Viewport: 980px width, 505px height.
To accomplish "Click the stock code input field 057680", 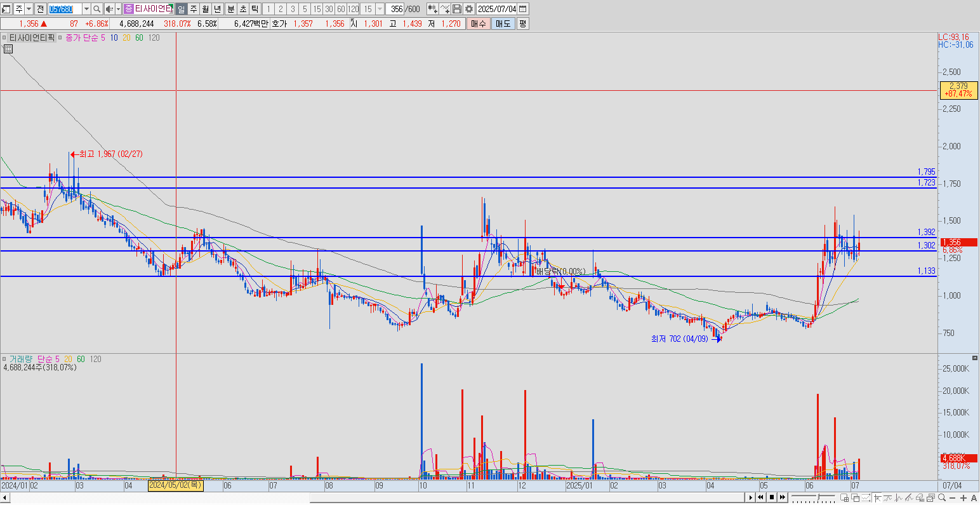I will pyautogui.click(x=65, y=9).
